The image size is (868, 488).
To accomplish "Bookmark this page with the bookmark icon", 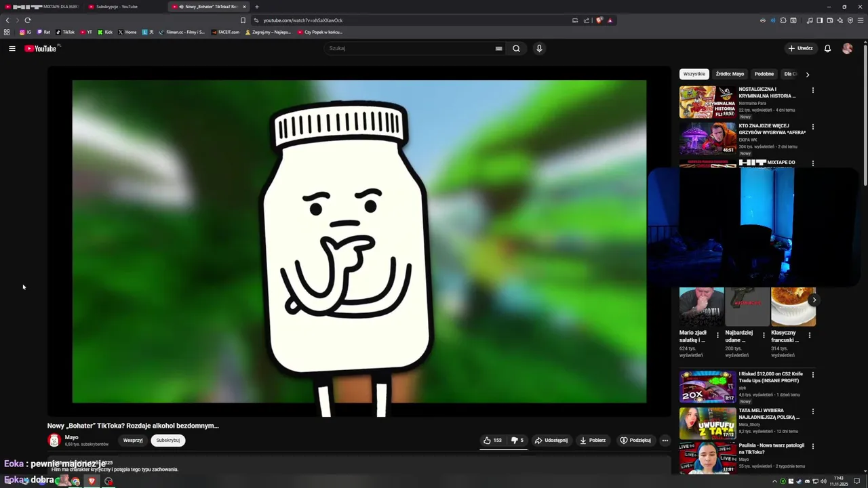I will (x=243, y=20).
